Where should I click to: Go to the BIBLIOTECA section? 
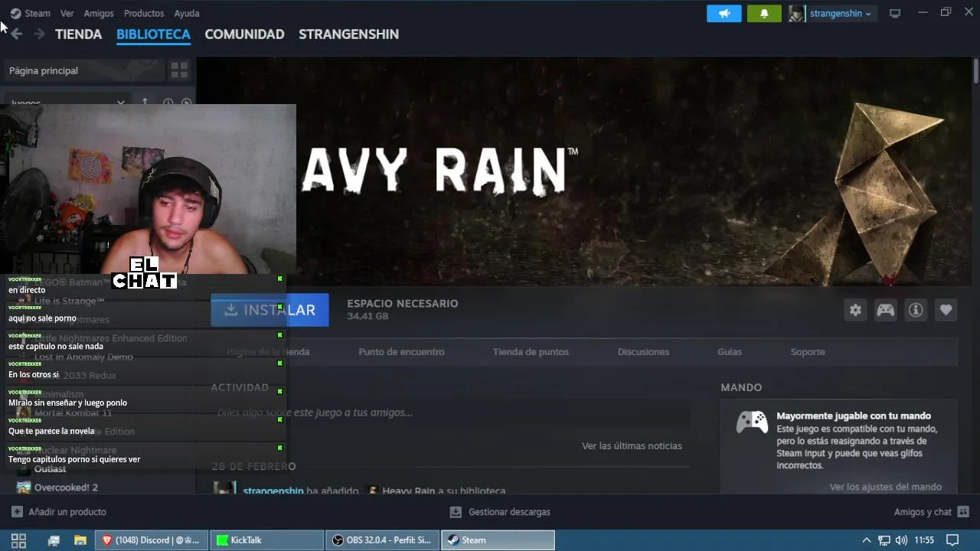point(153,34)
